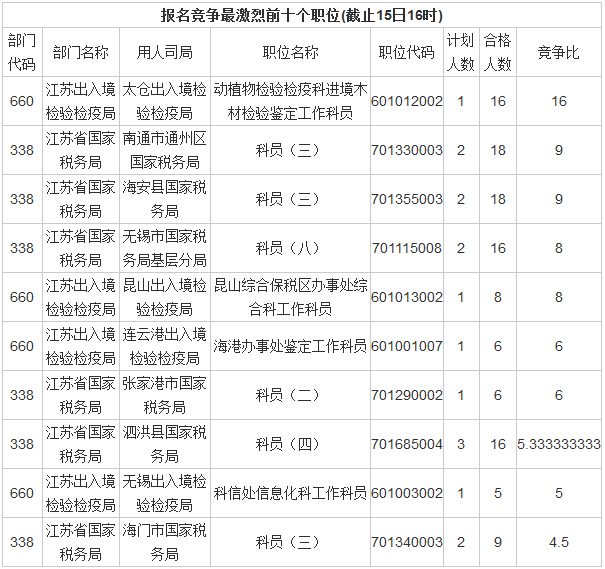Click position code 701355003
Image resolution: width=605 pixels, height=569 pixels.
[x=407, y=199]
